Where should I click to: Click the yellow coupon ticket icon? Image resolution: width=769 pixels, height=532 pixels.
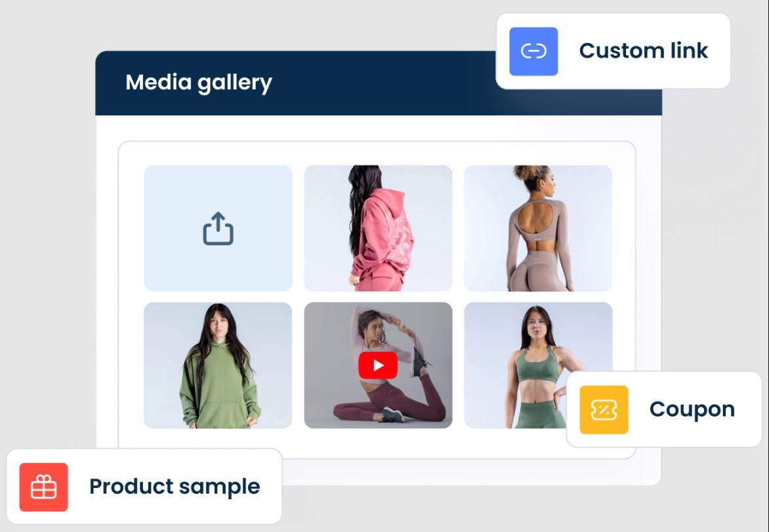pyautogui.click(x=604, y=410)
